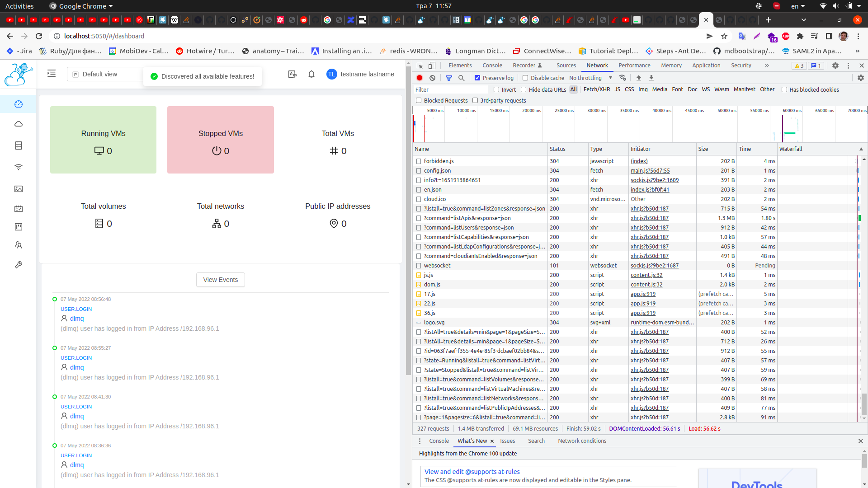Select the Fetch/XHR filter type
The height and width of the screenshot is (488, 868).
click(596, 89)
